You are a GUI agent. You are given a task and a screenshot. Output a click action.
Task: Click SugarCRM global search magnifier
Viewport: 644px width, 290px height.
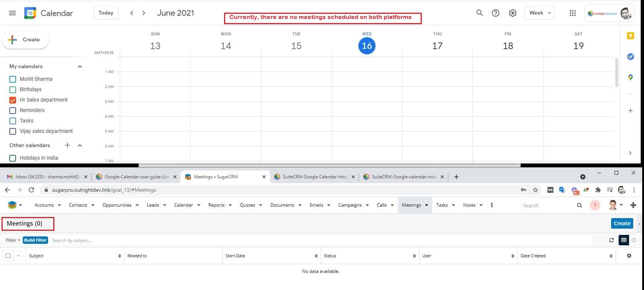point(579,205)
